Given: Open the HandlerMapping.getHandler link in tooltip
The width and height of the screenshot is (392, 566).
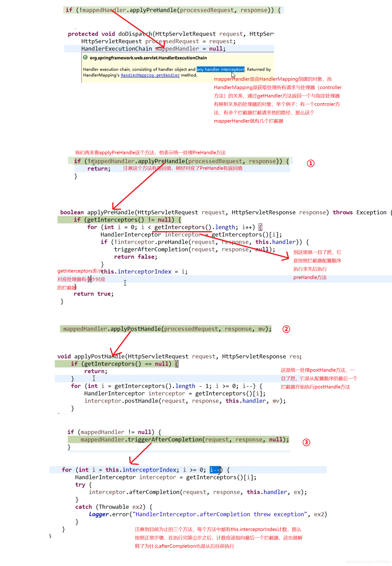Looking at the screenshot, I should [150, 75].
